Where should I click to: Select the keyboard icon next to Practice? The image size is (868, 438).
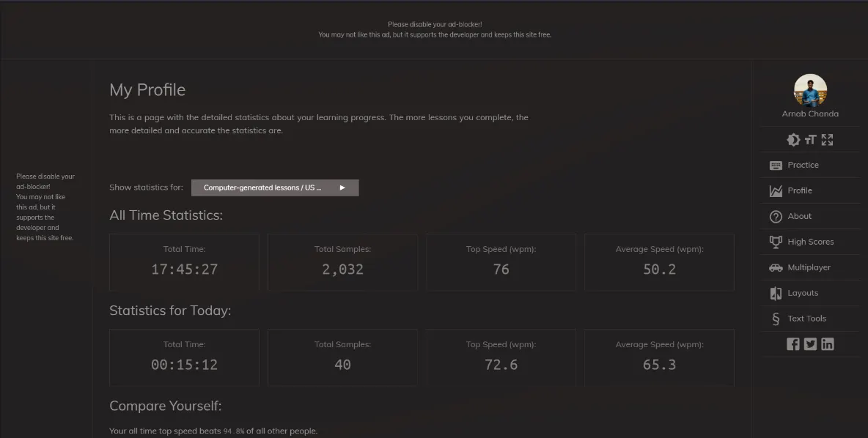coord(776,165)
